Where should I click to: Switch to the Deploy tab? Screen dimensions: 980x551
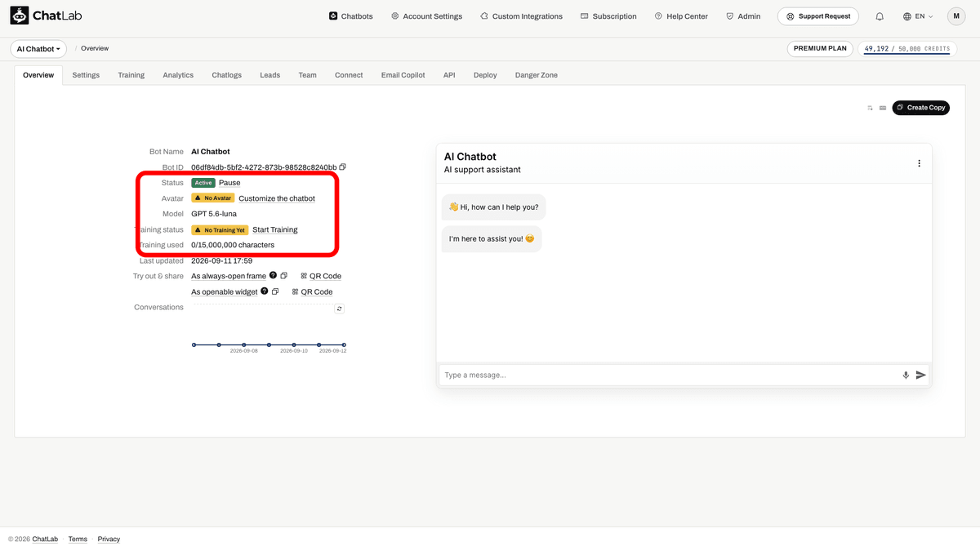[x=485, y=75]
